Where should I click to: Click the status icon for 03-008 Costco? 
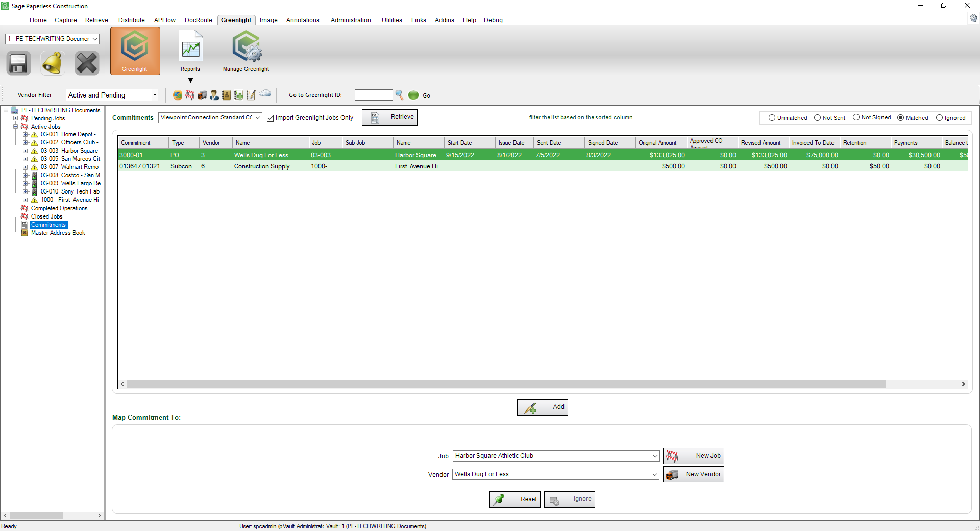point(34,175)
